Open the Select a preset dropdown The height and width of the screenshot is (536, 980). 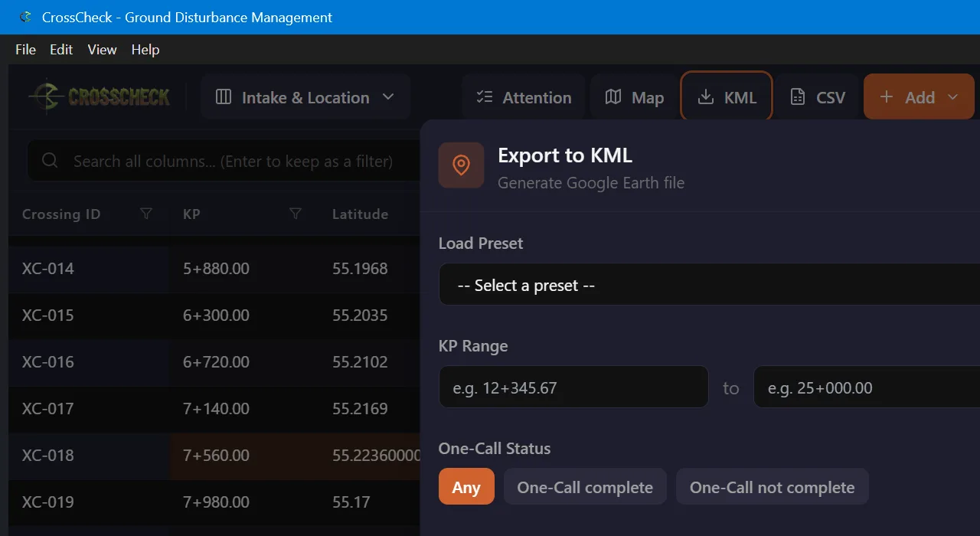point(709,285)
